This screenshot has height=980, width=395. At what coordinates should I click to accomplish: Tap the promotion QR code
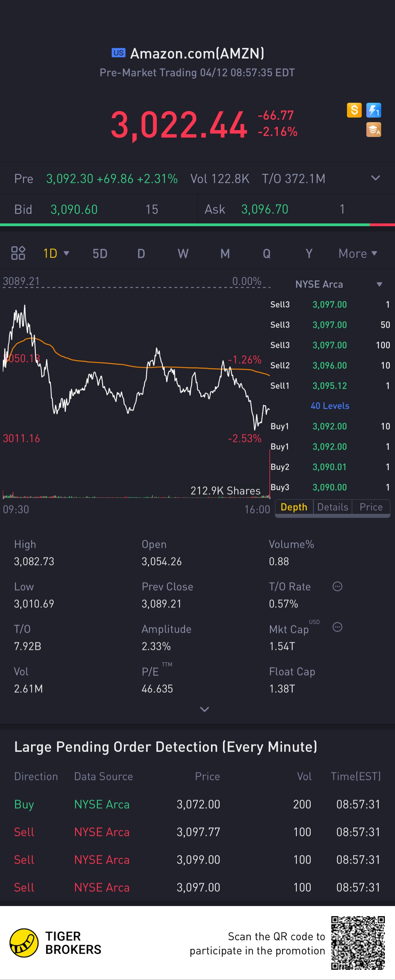pos(358,943)
